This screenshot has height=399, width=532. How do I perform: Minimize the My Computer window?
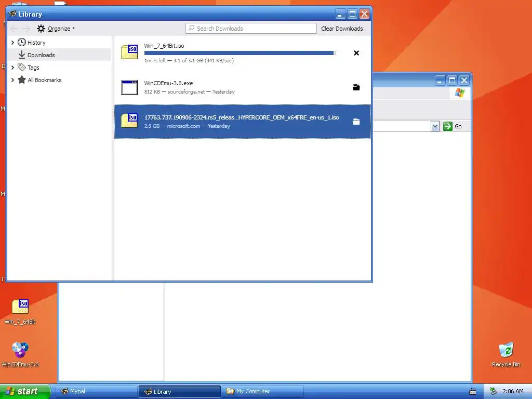(x=440, y=81)
